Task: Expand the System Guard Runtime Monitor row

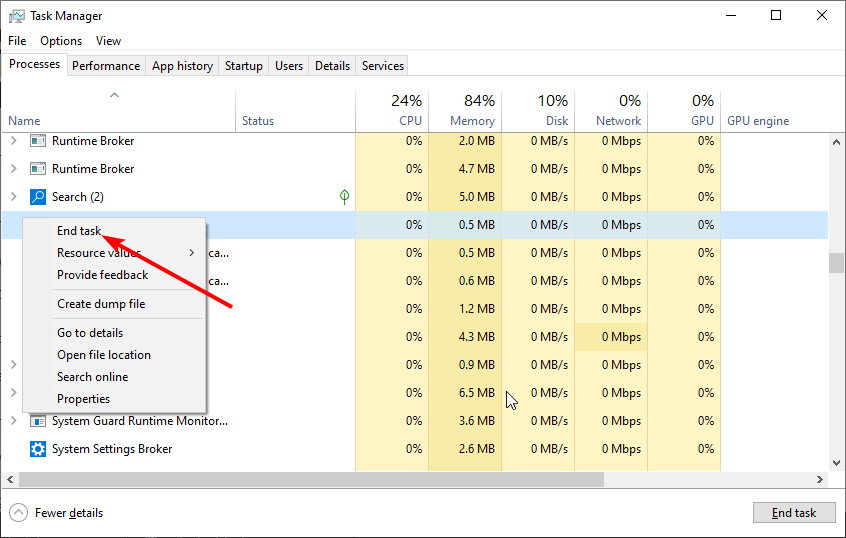Action: coord(14,421)
